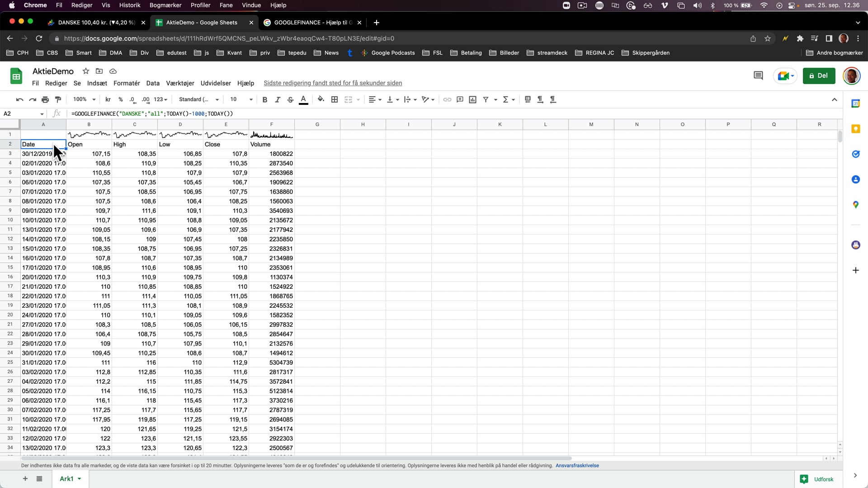Screen dimensions: 868x488
Task: Open text rotation dropdown
Action: point(428,99)
